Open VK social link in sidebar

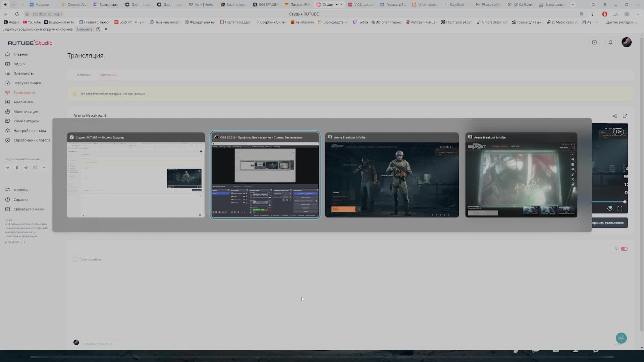point(8,168)
